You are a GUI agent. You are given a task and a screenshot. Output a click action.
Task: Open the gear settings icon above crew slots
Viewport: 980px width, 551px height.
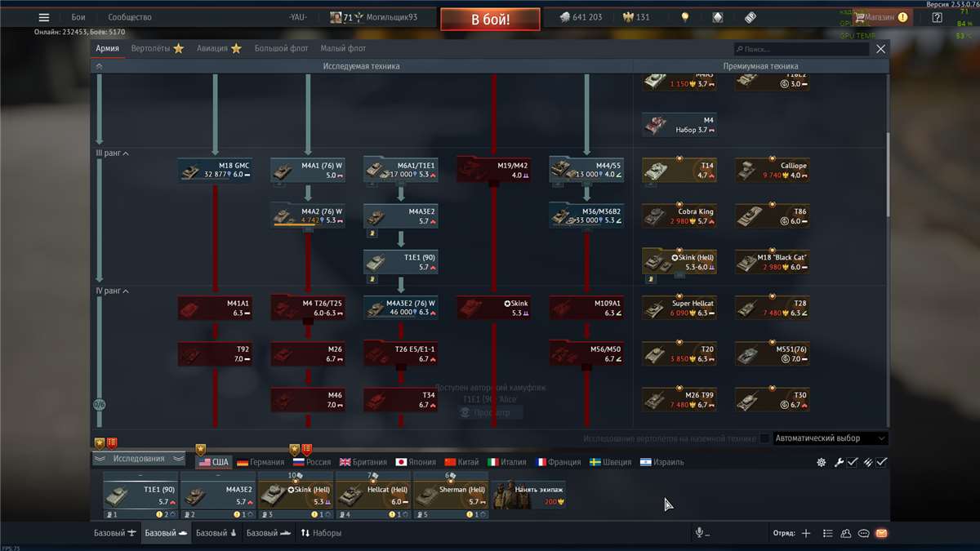click(x=822, y=462)
